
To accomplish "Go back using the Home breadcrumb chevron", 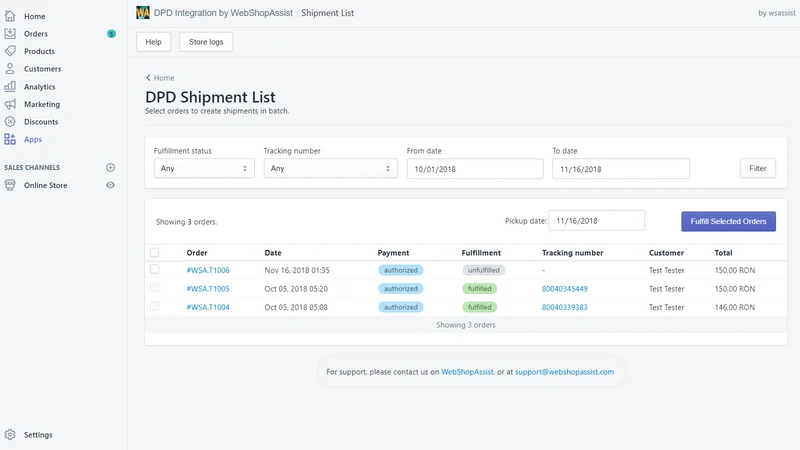I will (148, 78).
